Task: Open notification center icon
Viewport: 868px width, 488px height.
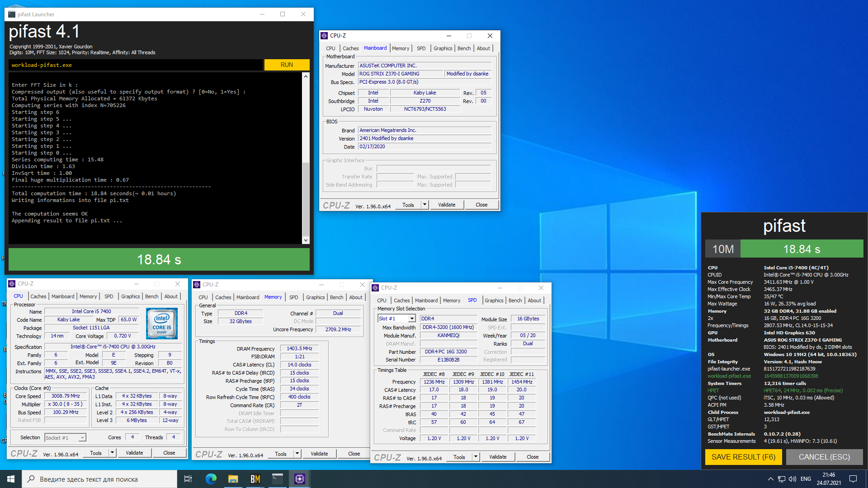Action: pos(853,479)
